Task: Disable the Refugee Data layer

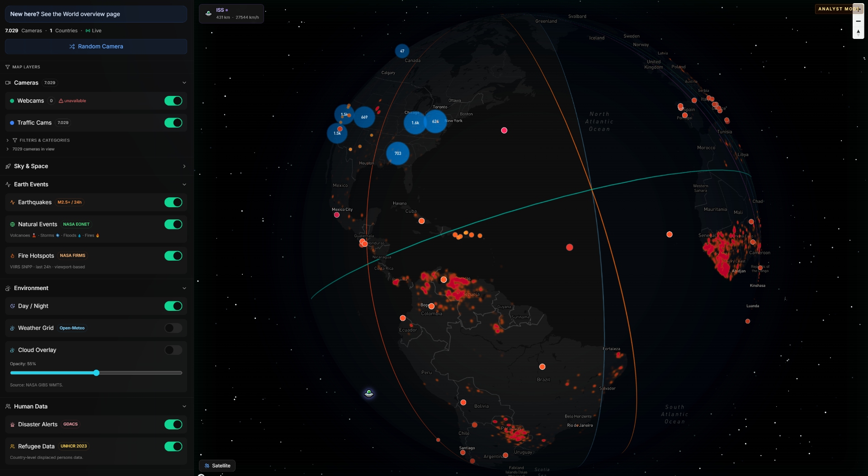Action: pyautogui.click(x=174, y=447)
